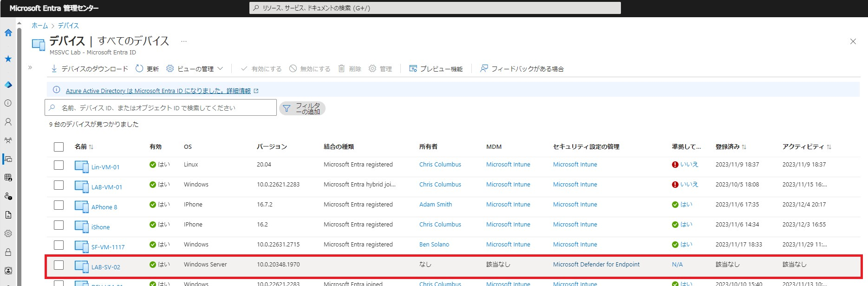Image resolution: width=868 pixels, height=286 pixels.
Task: Open the Applications grid icon in sidebar
Action: [x=8, y=178]
